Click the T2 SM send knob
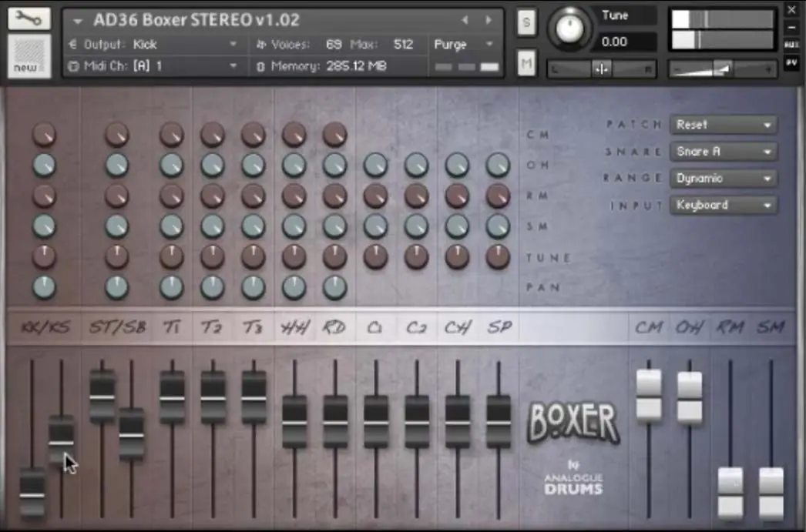The width and height of the screenshot is (806, 532). (x=213, y=226)
